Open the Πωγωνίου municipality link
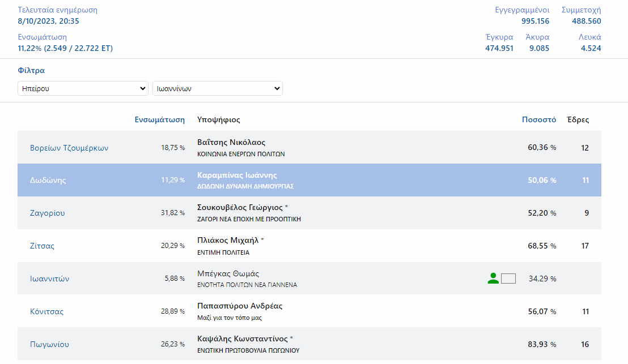The height and width of the screenshot is (364, 628). (x=49, y=344)
